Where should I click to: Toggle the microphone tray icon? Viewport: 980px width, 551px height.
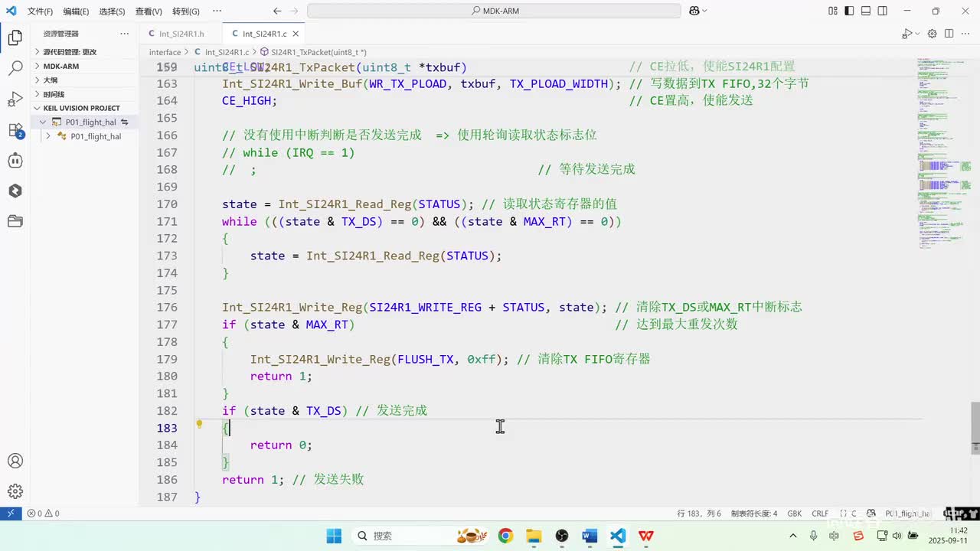tap(813, 536)
